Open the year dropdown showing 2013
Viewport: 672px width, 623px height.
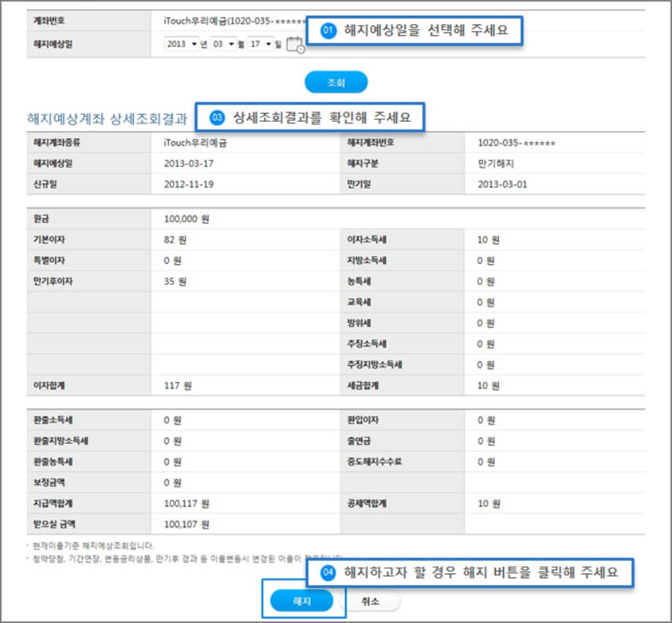click(x=182, y=44)
